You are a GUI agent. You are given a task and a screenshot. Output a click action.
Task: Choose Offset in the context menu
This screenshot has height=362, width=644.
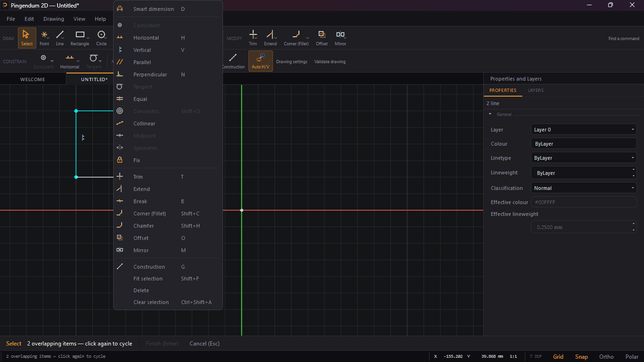point(168,238)
